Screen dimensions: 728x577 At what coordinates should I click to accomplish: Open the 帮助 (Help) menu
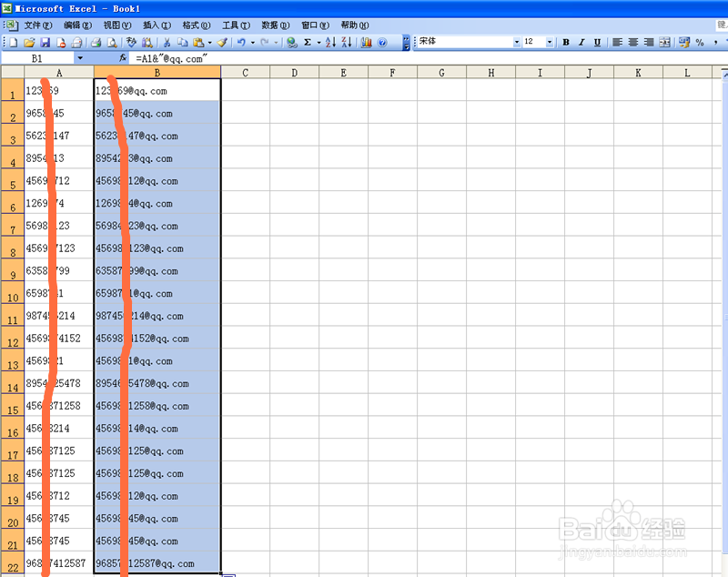tap(355, 25)
